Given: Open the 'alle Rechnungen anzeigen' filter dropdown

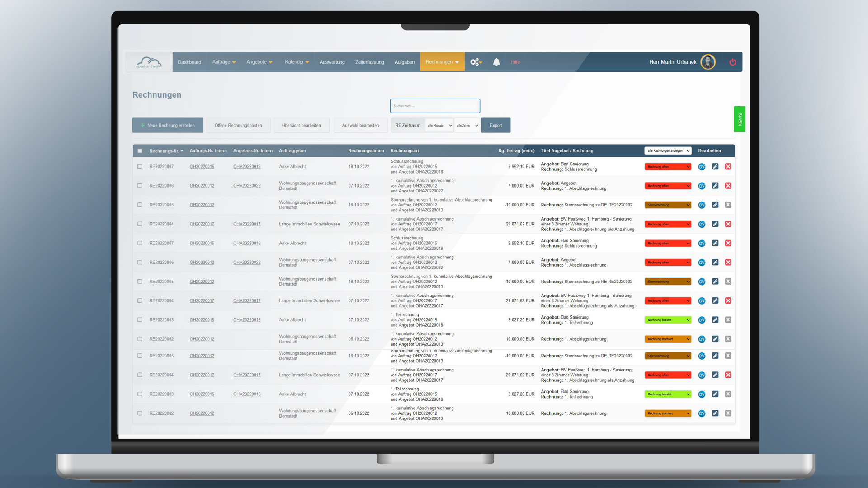Looking at the screenshot, I should coord(668,151).
